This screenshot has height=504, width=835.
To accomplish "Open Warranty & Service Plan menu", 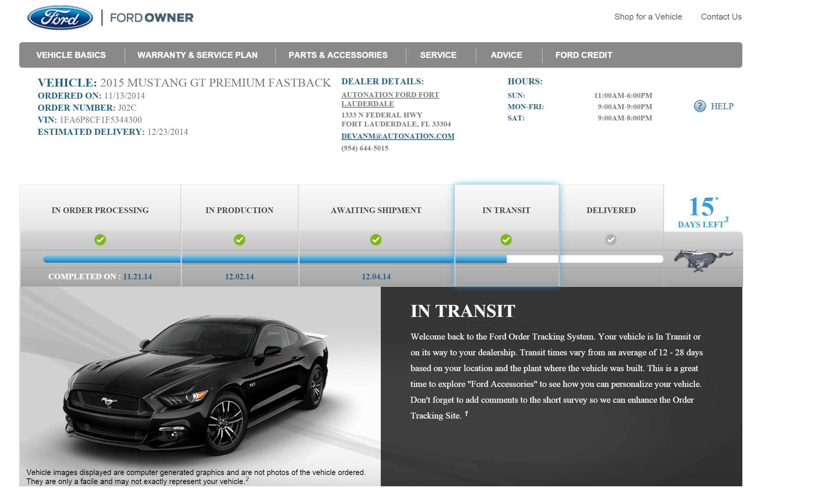I will point(197,55).
